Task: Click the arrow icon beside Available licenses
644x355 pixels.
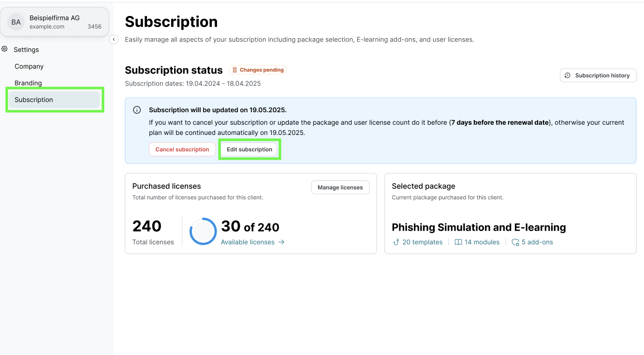Action: pos(281,242)
